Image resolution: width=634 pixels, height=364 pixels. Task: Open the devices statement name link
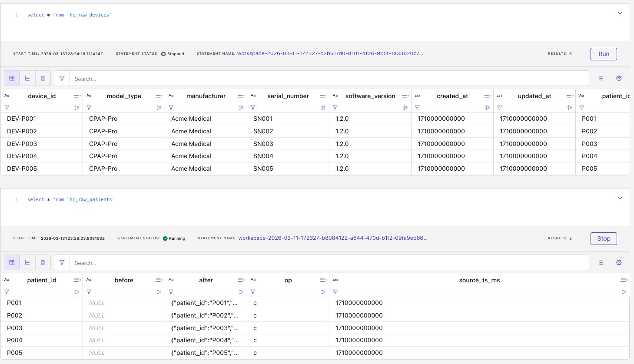[x=330, y=53]
